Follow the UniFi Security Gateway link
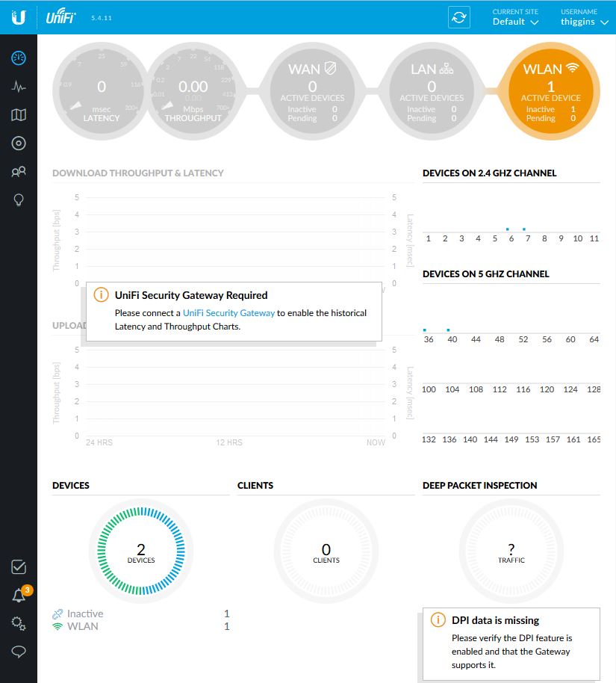Image resolution: width=616 pixels, height=683 pixels. (x=228, y=313)
